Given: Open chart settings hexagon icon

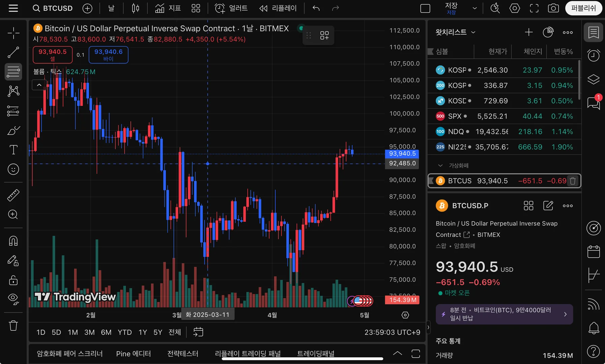Looking at the screenshot, I should (515, 8).
